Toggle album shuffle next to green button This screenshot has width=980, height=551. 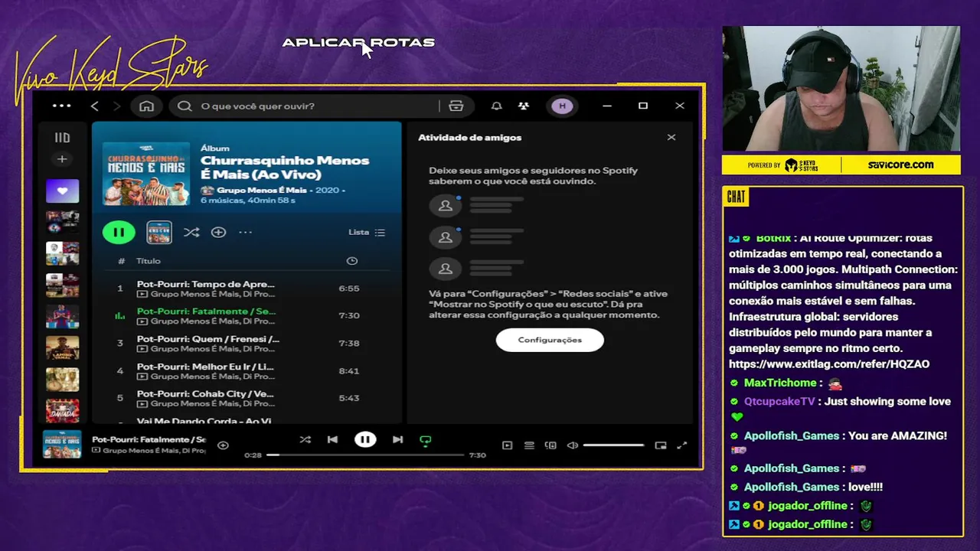point(191,232)
